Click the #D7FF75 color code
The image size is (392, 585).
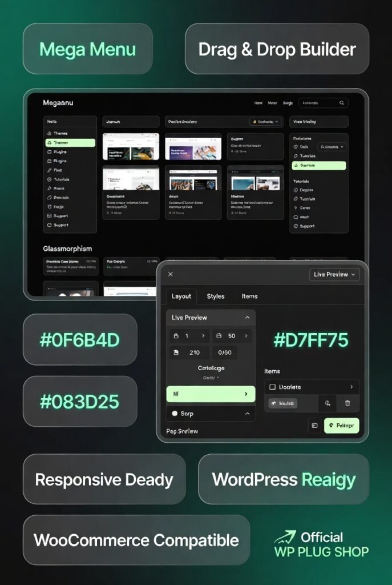coord(311,340)
